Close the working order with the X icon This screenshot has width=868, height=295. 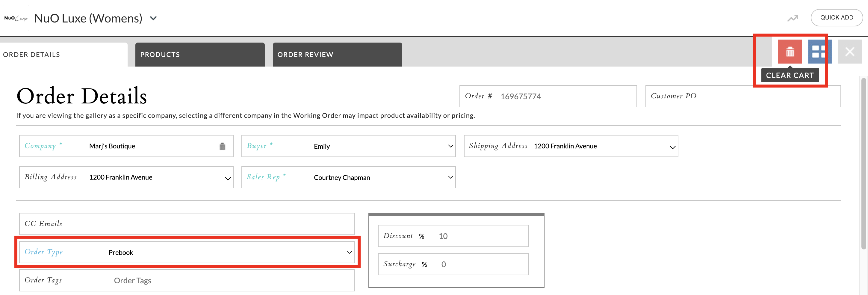(x=850, y=51)
